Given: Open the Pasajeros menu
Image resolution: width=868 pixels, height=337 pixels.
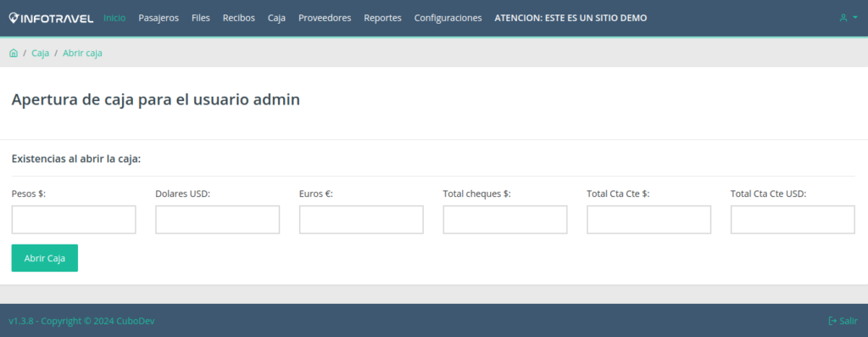Looking at the screenshot, I should coord(159,18).
